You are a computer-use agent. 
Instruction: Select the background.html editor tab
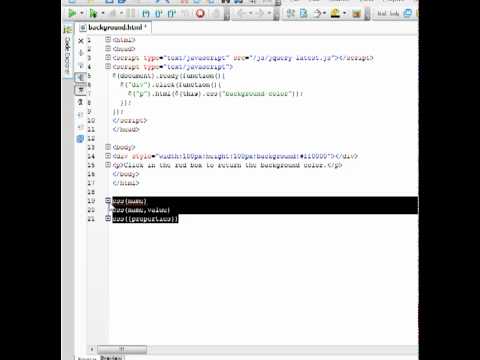pyautogui.click(x=113, y=28)
